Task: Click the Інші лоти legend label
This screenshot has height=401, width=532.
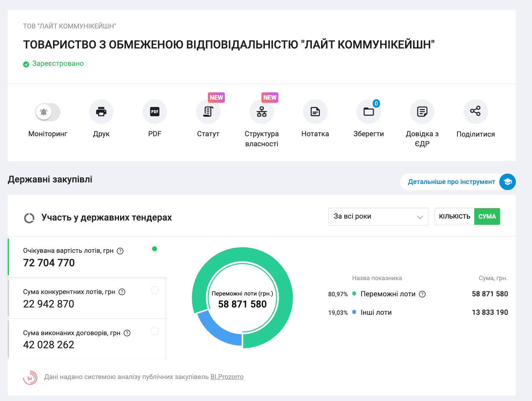Action: (x=376, y=312)
